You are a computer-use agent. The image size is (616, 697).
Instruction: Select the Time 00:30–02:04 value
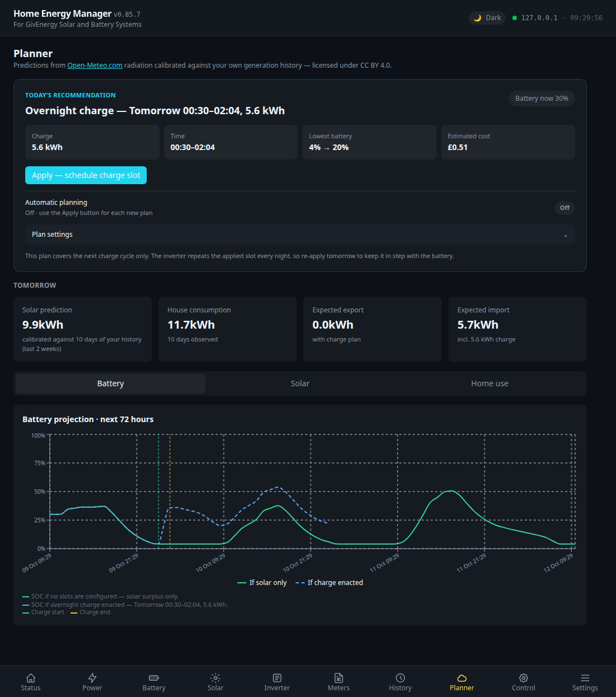pyautogui.click(x=193, y=147)
